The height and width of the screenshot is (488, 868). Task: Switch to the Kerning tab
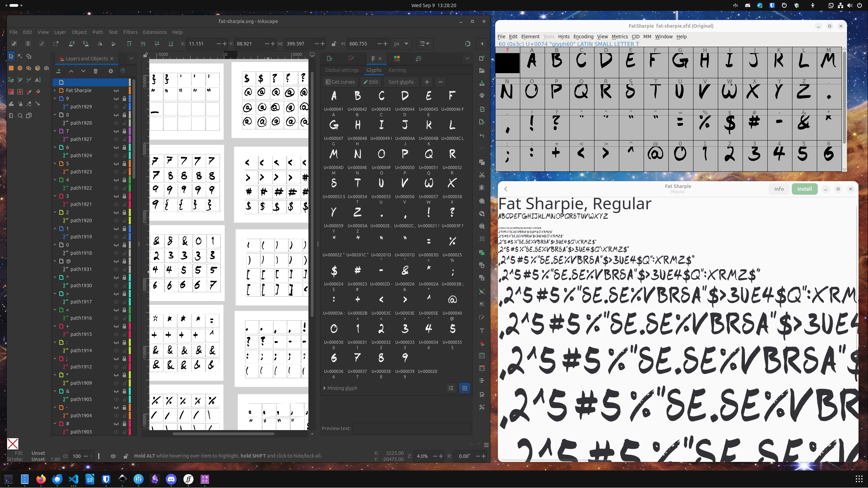[x=397, y=70]
